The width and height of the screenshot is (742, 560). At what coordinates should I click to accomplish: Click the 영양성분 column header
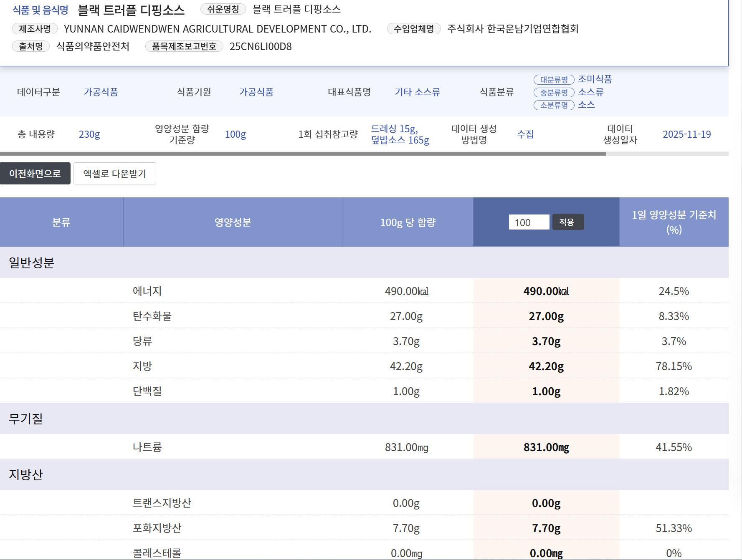[x=233, y=222]
